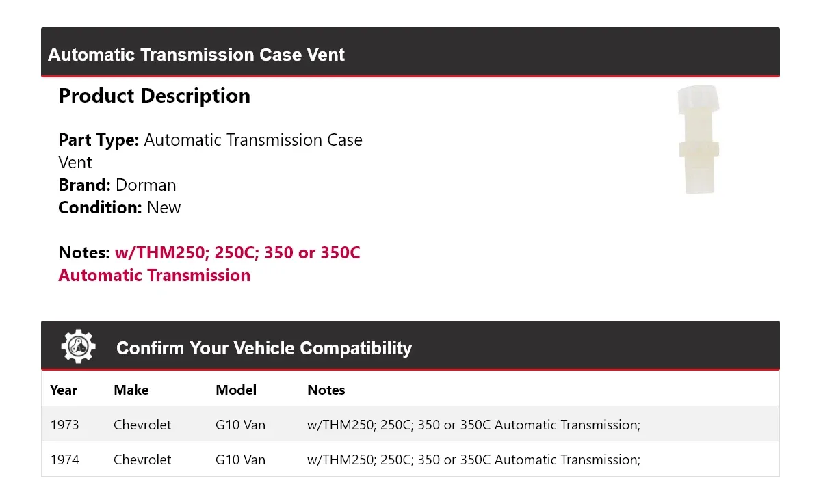Select the 1974 year cell
This screenshot has width=821, height=504.
tap(65, 460)
